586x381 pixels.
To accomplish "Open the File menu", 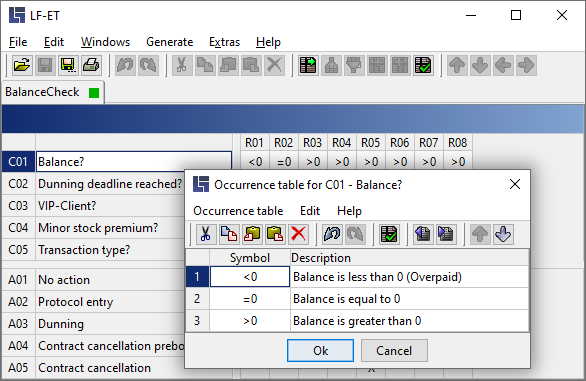I will (18, 42).
